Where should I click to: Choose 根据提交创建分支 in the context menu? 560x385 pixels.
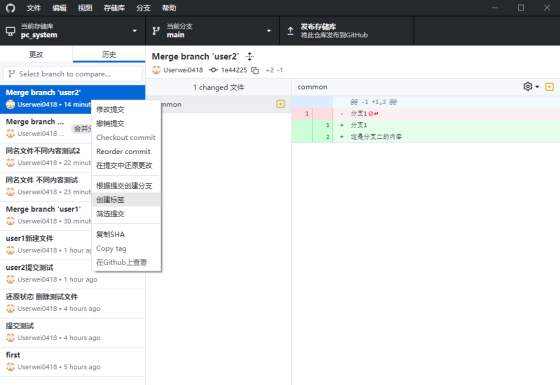click(x=126, y=186)
